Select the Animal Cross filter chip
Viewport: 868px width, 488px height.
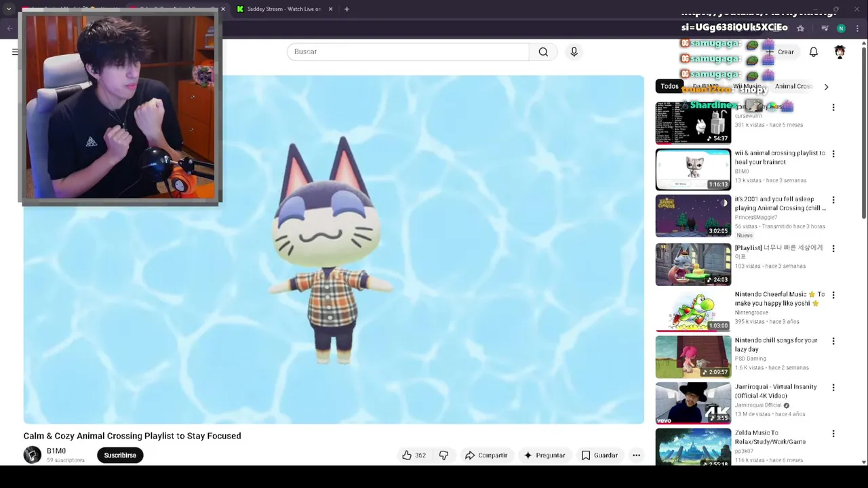(x=793, y=86)
